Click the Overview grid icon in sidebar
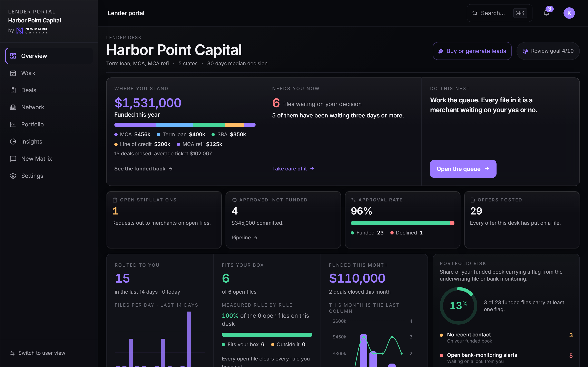The height and width of the screenshot is (367, 588). (x=13, y=56)
